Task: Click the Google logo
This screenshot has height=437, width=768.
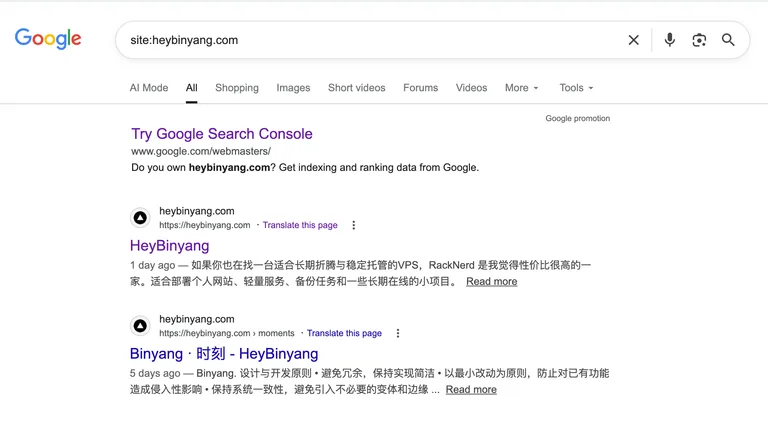Action: (x=48, y=40)
